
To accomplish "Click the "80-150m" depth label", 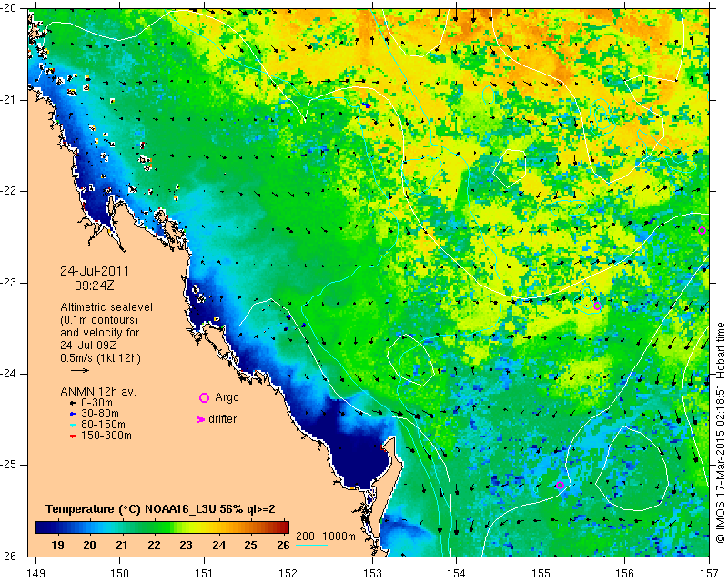I will [103, 425].
